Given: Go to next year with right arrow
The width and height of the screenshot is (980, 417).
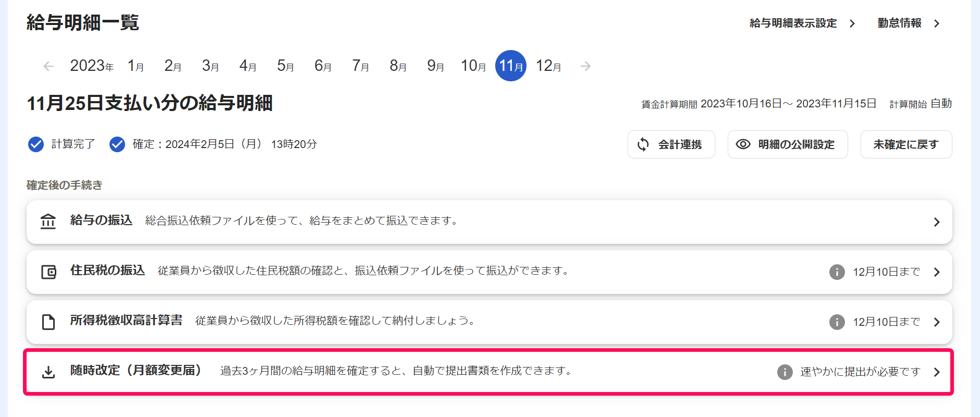Looking at the screenshot, I should click(585, 66).
